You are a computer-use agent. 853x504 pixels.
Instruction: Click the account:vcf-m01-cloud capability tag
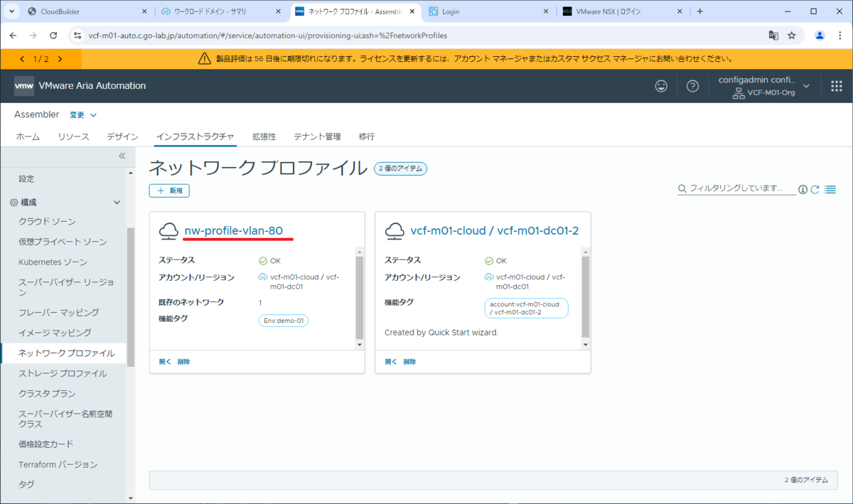click(525, 308)
